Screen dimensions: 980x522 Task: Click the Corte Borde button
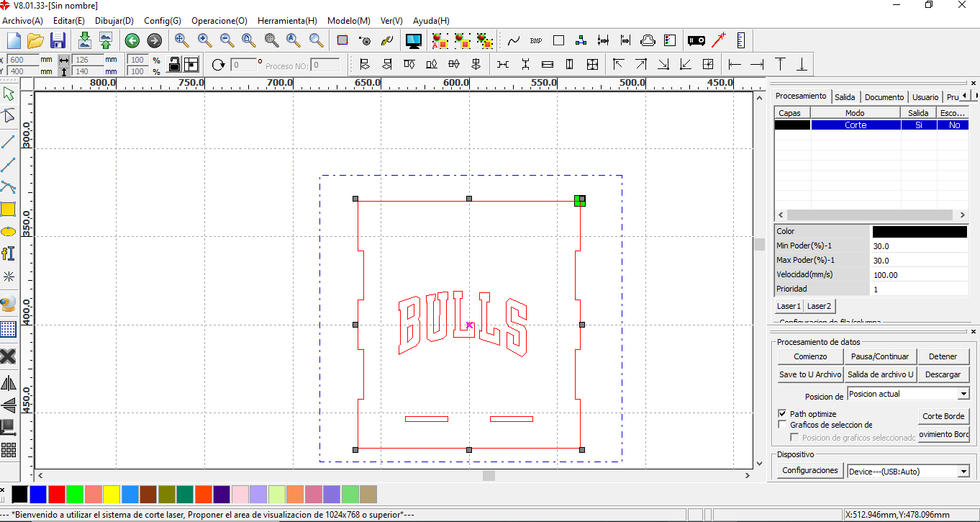point(943,416)
